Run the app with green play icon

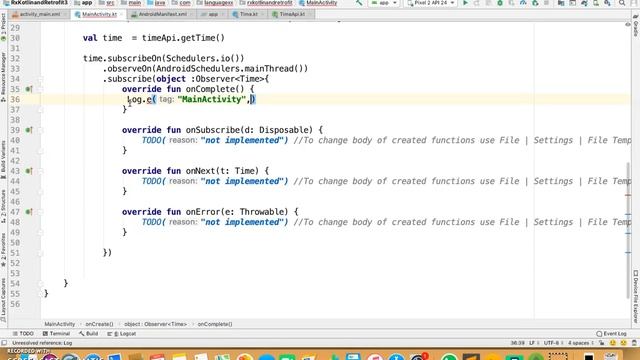(x=465, y=3)
